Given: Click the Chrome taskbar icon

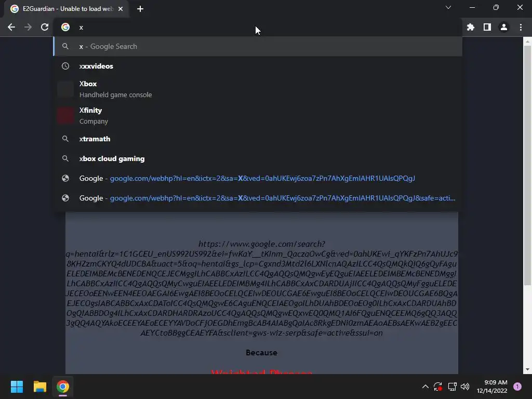Looking at the screenshot, I should click(63, 387).
